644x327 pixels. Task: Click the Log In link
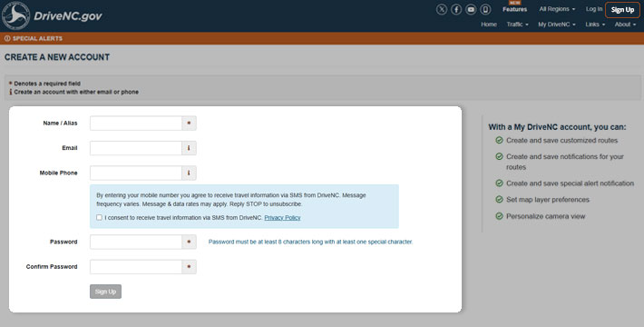pos(594,9)
